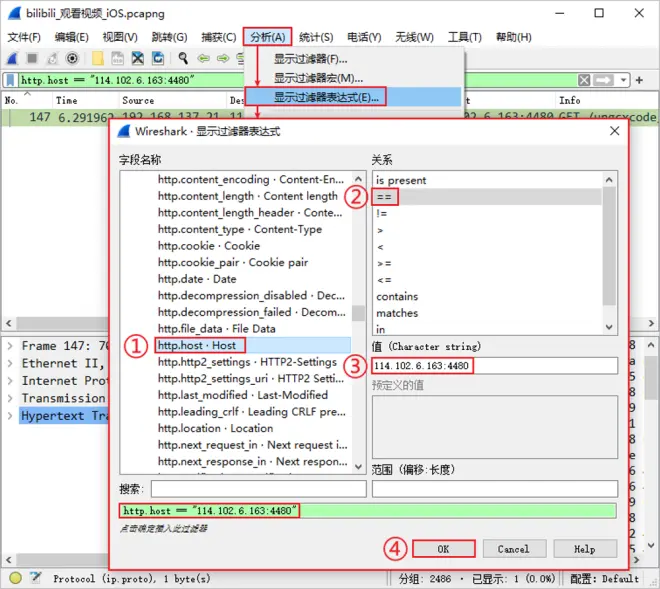Go to previous packet green left arrow

point(204,58)
